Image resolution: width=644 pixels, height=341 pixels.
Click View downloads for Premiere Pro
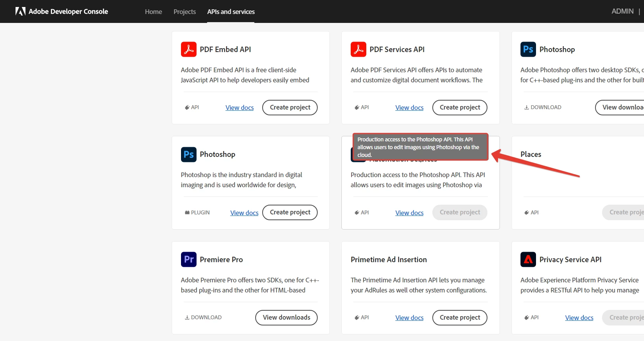coord(286,317)
